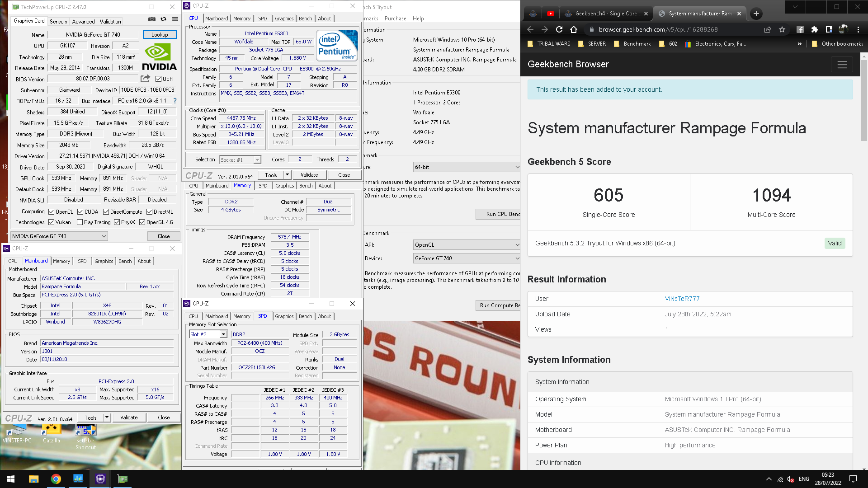Toggle the OpenCL checkbox

52,212
